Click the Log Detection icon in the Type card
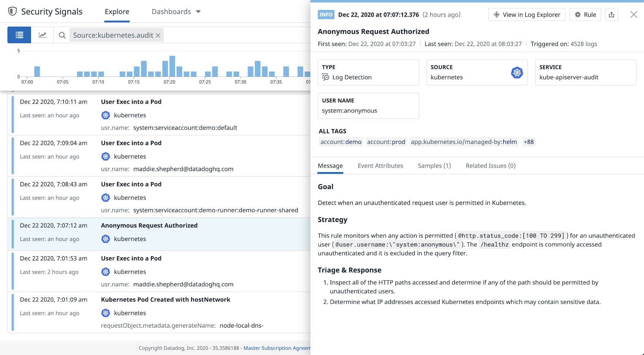 (325, 77)
